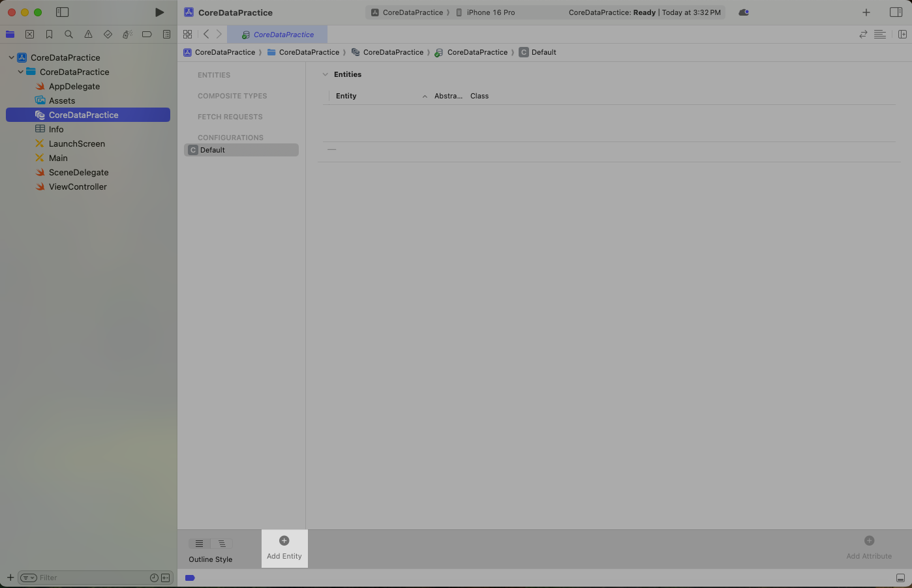Switch Outline Style to flat list
The width and height of the screenshot is (912, 588).
point(200,544)
